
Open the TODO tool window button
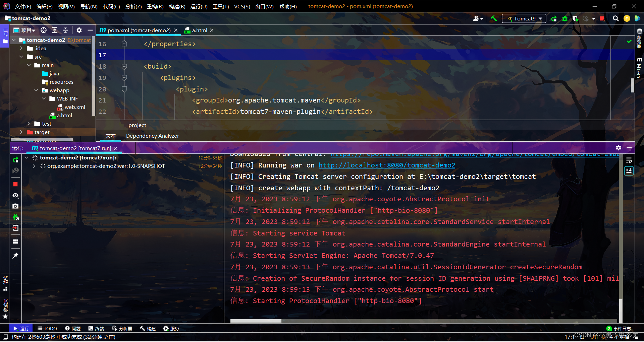pyautogui.click(x=47, y=328)
